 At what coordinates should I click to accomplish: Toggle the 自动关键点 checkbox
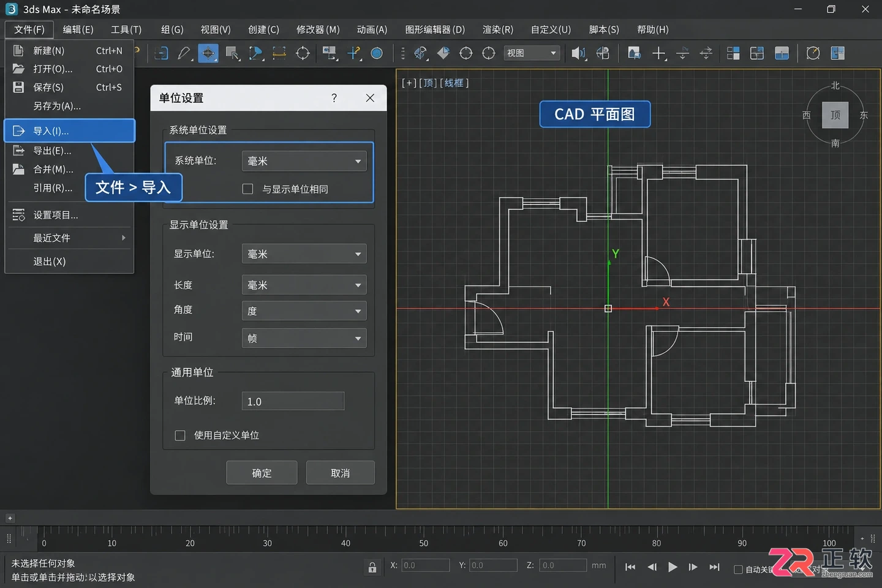tap(738, 570)
